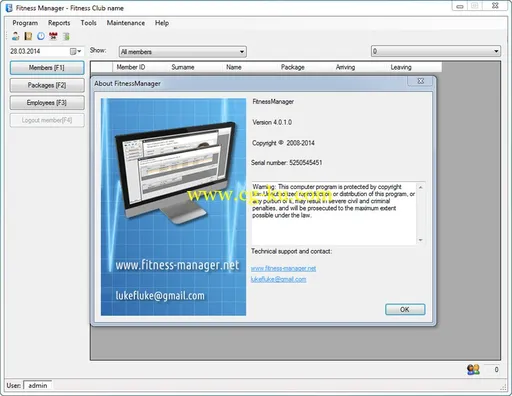Image resolution: width=512 pixels, height=396 pixels.
Task: Click the Arriving column header
Action: [x=345, y=67]
